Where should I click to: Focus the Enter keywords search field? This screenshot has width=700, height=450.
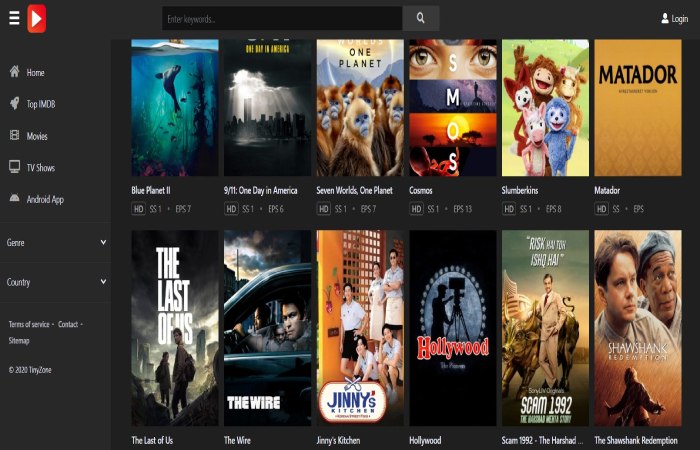pos(282,18)
